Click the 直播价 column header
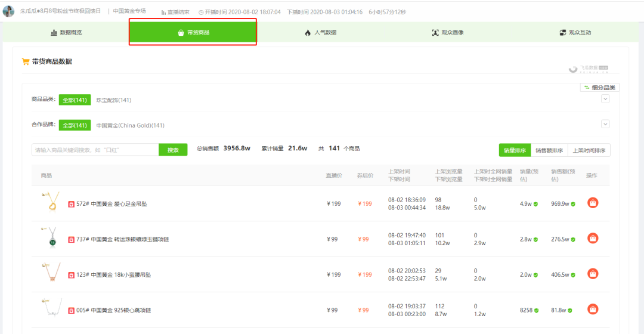Image resolution: width=644 pixels, height=334 pixels. click(x=334, y=175)
